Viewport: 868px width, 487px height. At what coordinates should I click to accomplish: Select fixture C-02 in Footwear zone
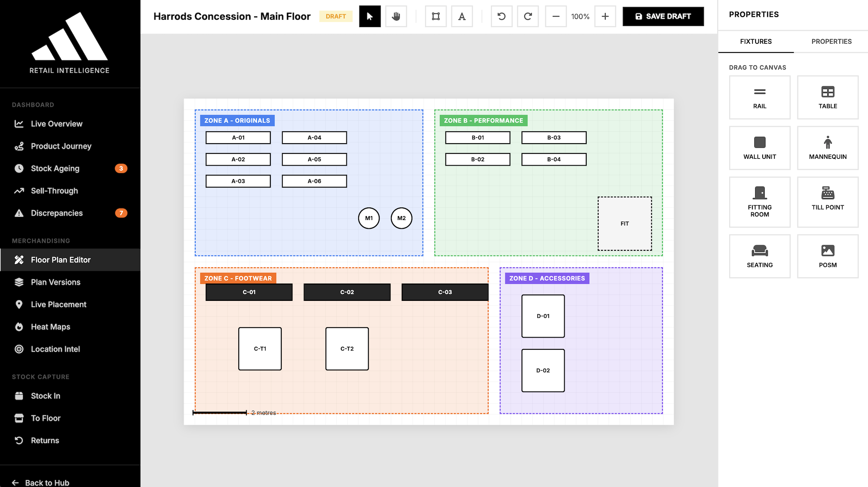[x=347, y=292]
